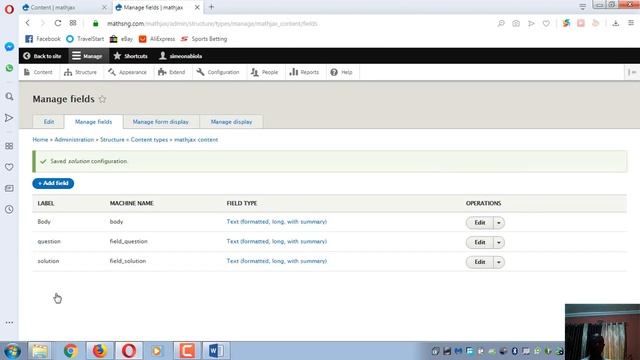Open Facebook bookmark
Viewport: 640px width, 360px height.
tap(43, 39)
